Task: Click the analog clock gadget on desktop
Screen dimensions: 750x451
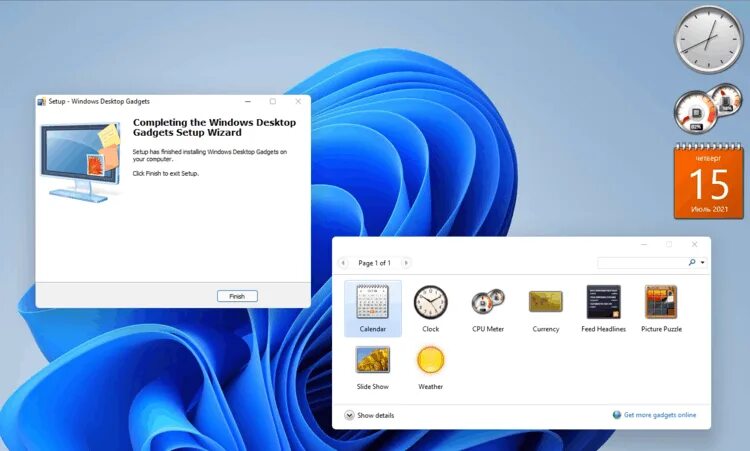Action: tap(709, 39)
